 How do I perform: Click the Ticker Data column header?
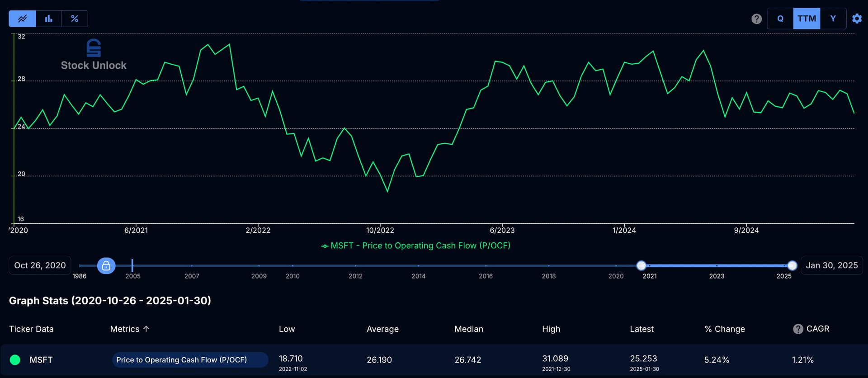(x=31, y=329)
